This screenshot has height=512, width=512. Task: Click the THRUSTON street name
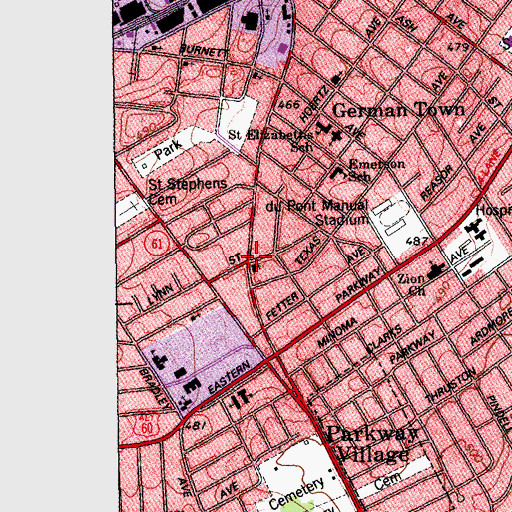point(451,386)
